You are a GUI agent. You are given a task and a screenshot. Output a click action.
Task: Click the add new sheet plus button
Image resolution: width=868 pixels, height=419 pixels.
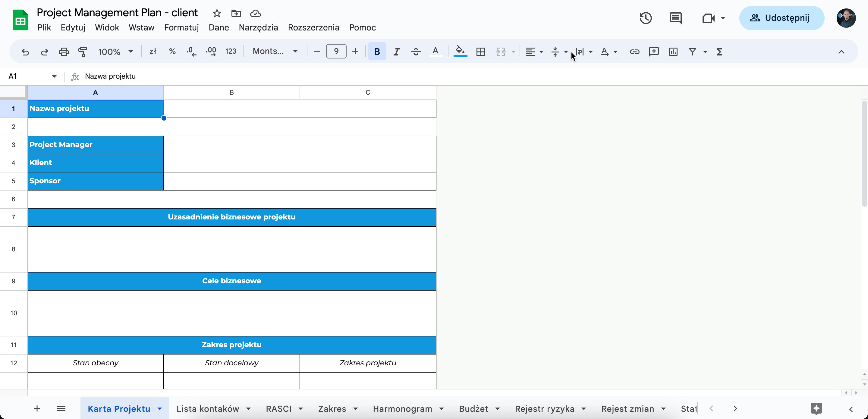coord(37,408)
